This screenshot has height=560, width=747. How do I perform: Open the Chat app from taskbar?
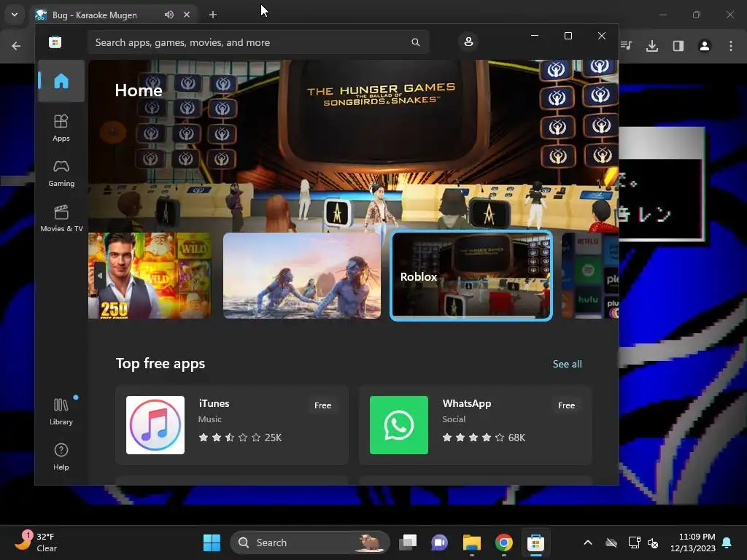pyautogui.click(x=439, y=542)
